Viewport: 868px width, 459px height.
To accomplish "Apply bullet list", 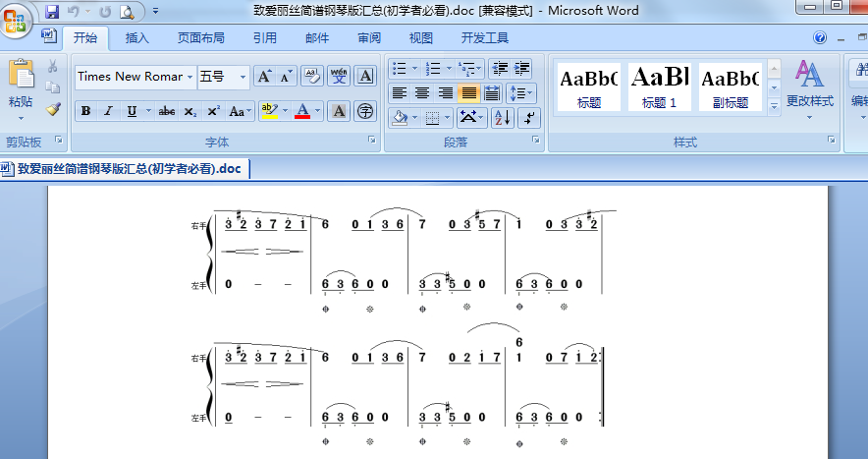I will 400,69.
